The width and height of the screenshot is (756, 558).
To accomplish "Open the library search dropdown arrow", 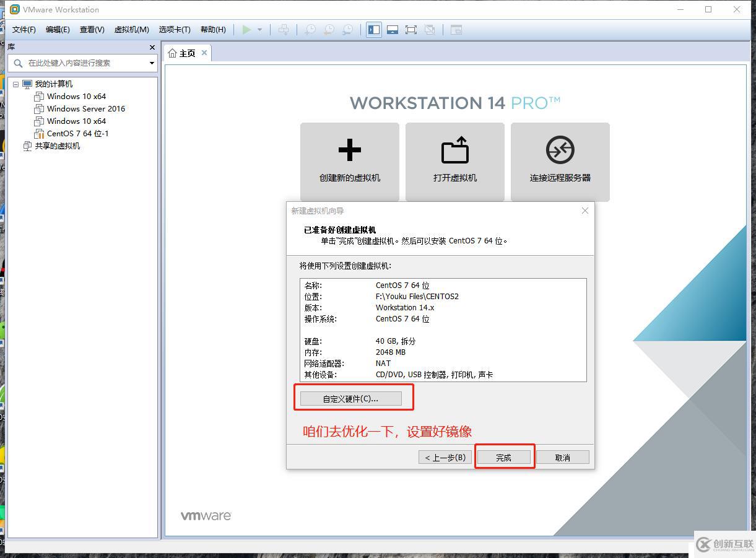I will point(152,63).
